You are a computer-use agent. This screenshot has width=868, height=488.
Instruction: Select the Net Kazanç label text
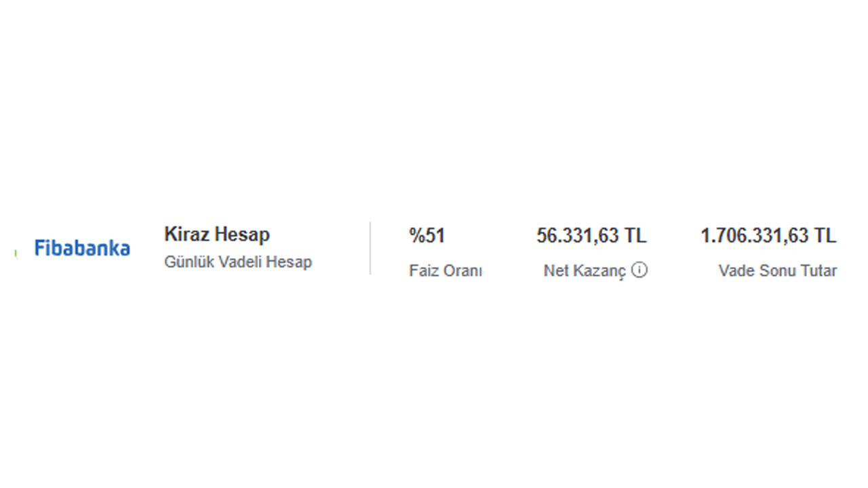tap(585, 271)
